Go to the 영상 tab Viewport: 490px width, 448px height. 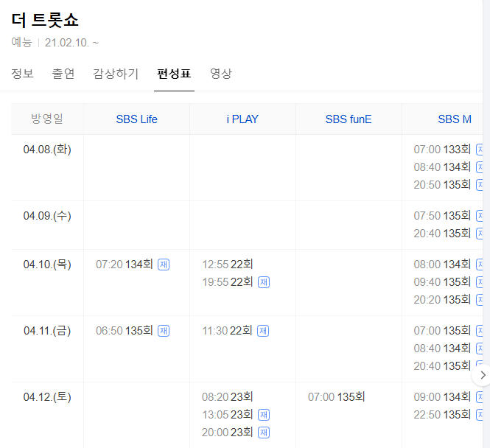pos(221,74)
